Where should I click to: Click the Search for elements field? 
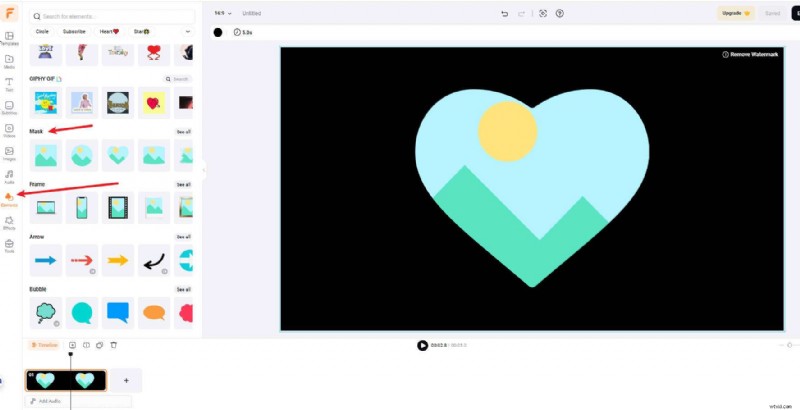pyautogui.click(x=112, y=16)
